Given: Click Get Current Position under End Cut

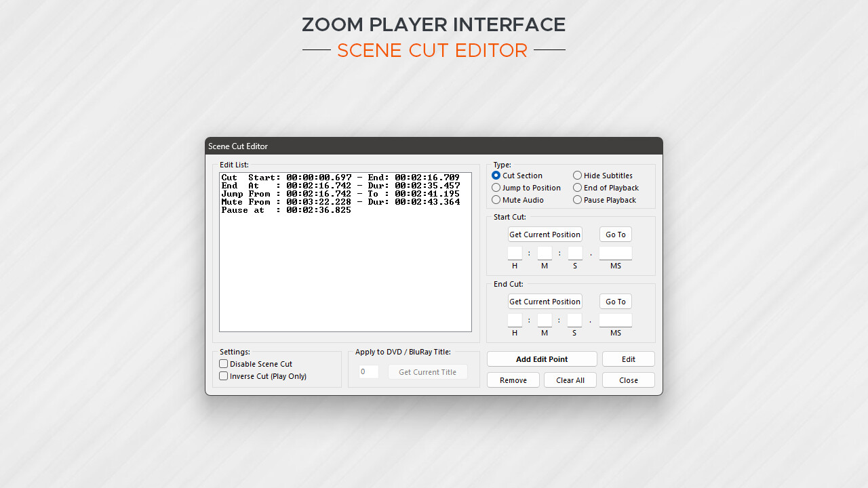Looking at the screenshot, I should coord(545,301).
